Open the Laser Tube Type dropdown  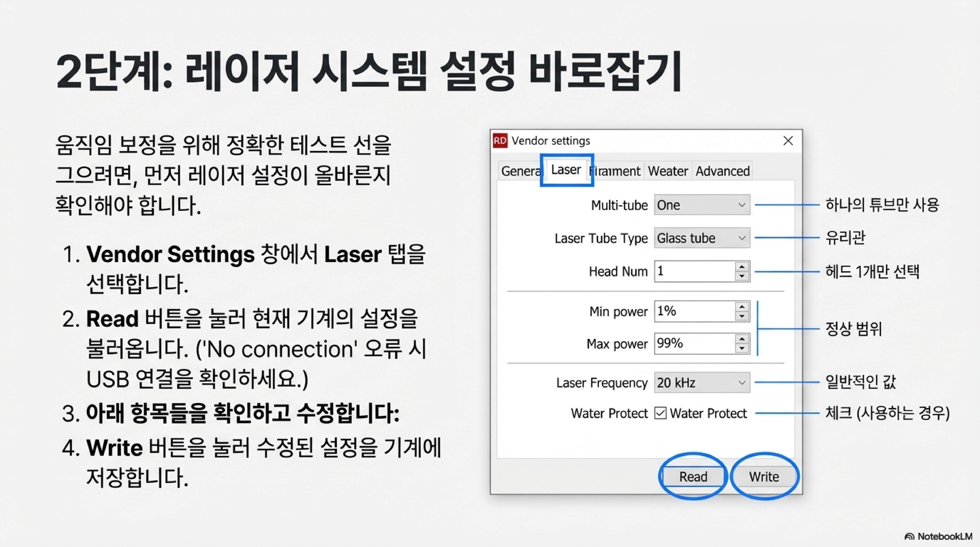click(x=742, y=238)
